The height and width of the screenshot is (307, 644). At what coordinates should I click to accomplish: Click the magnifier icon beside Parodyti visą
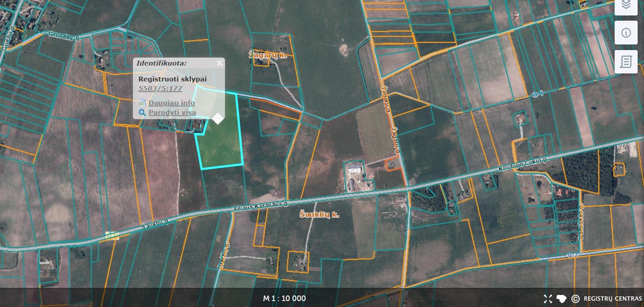click(142, 113)
